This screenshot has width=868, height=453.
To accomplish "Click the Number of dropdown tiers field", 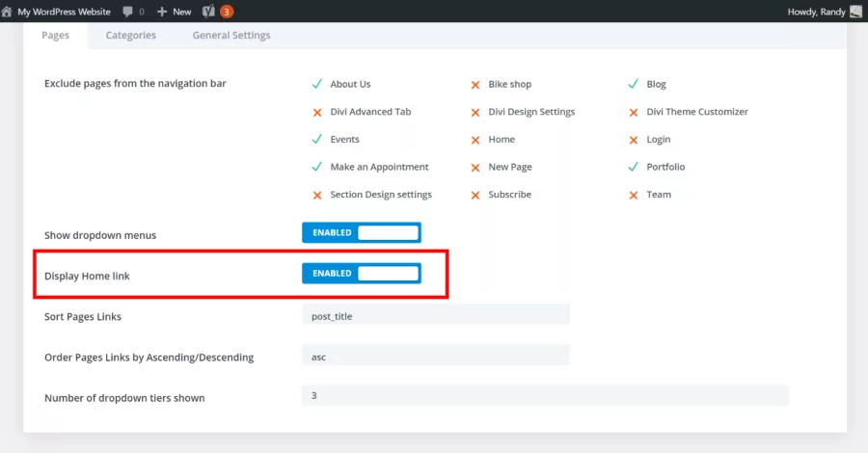I will (545, 395).
